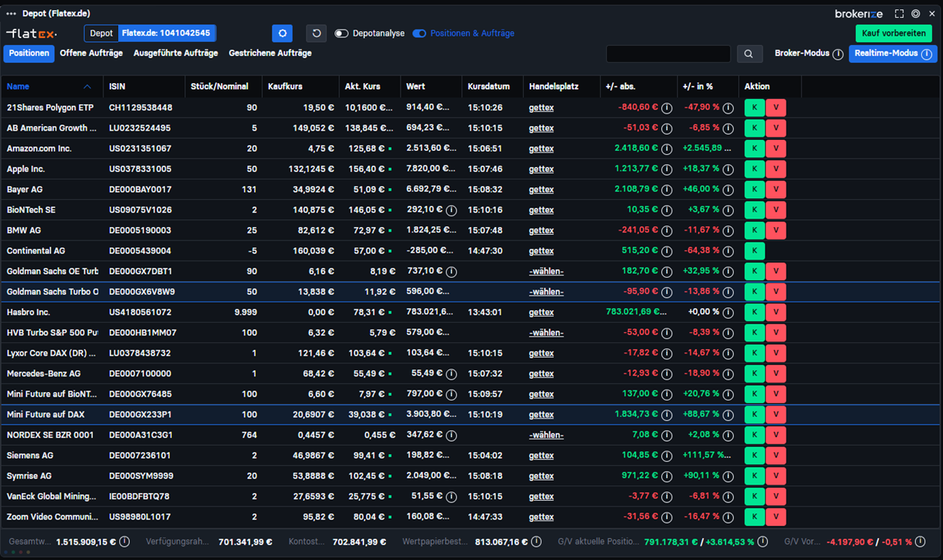Sort by the ISIN column header
943x560 pixels.
(x=117, y=86)
